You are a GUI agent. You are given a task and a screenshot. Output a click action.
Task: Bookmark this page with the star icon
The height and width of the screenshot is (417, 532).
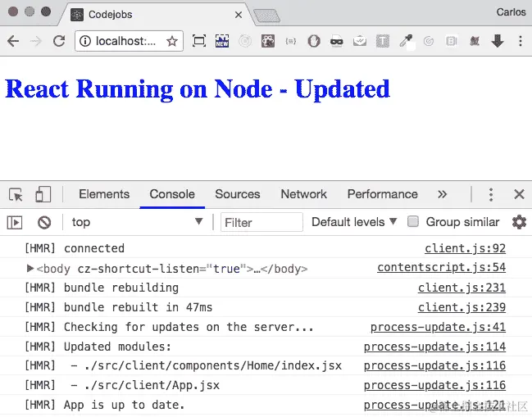[172, 41]
